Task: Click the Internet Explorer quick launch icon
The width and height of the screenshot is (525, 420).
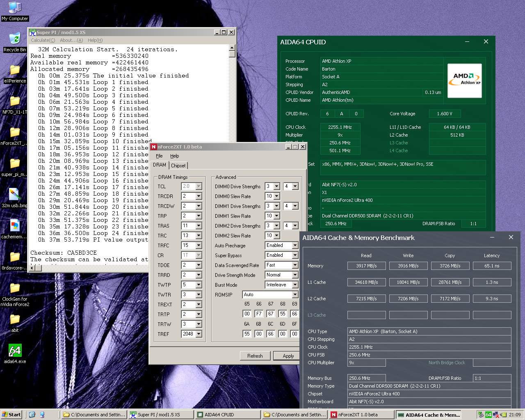Action: (32, 415)
